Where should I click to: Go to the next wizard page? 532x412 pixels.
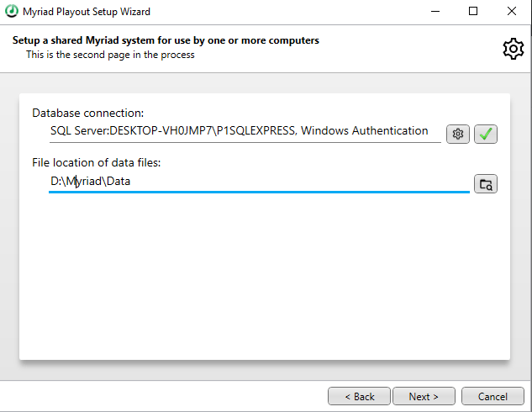point(424,396)
